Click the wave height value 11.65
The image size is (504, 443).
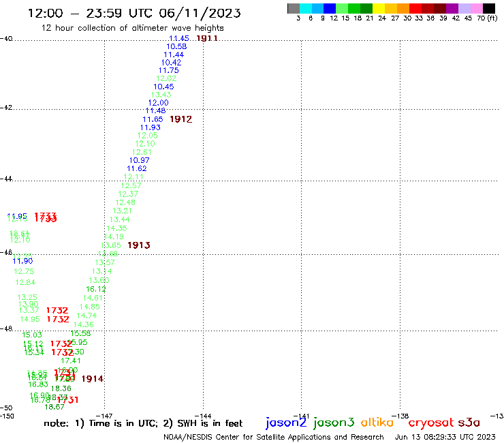pos(153,119)
